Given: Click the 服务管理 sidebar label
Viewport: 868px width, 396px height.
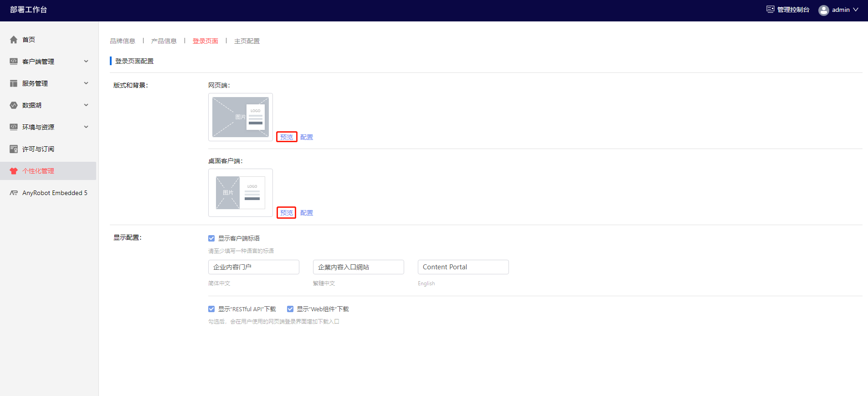Looking at the screenshot, I should click(35, 83).
